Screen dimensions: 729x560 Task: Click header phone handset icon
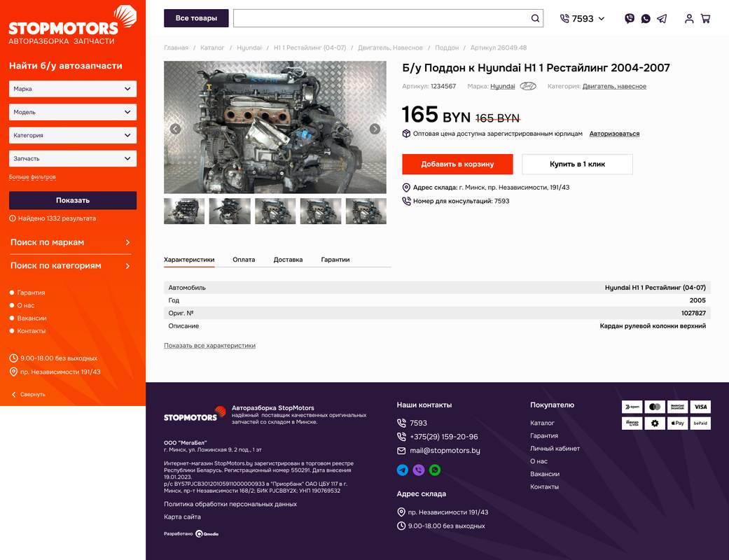pos(564,19)
